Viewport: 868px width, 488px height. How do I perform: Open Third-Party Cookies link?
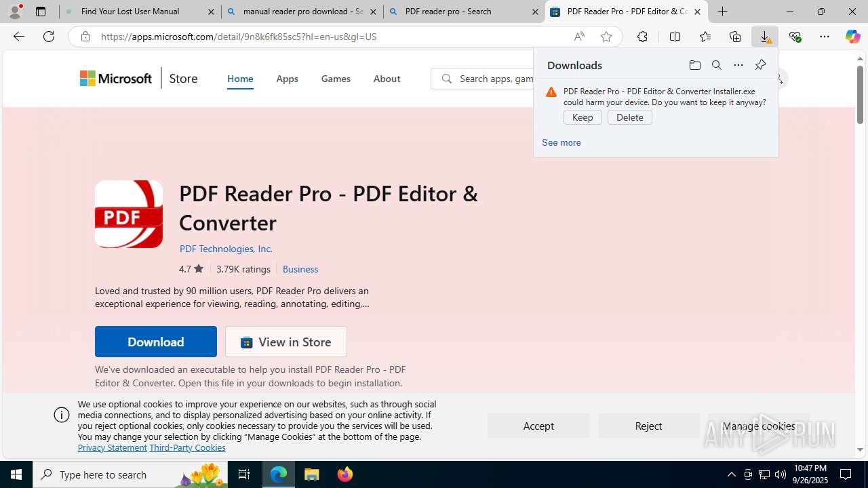pos(187,447)
